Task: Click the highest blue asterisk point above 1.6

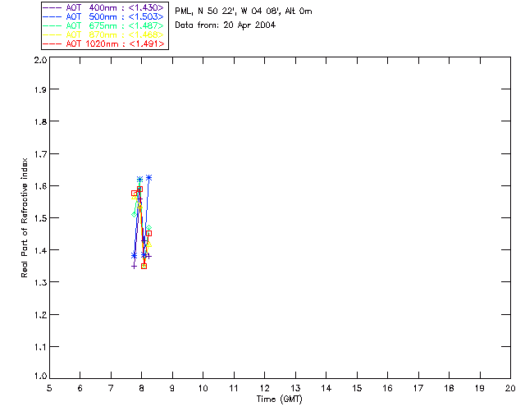Action: tap(149, 177)
